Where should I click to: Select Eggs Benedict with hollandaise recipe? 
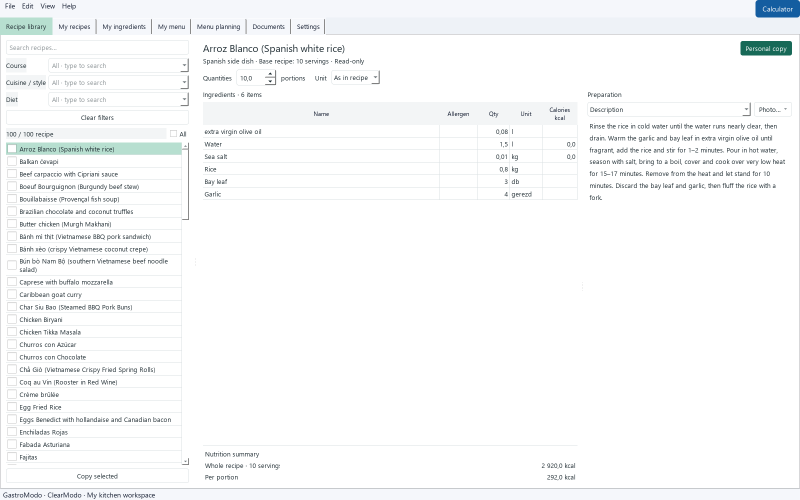tap(94, 419)
